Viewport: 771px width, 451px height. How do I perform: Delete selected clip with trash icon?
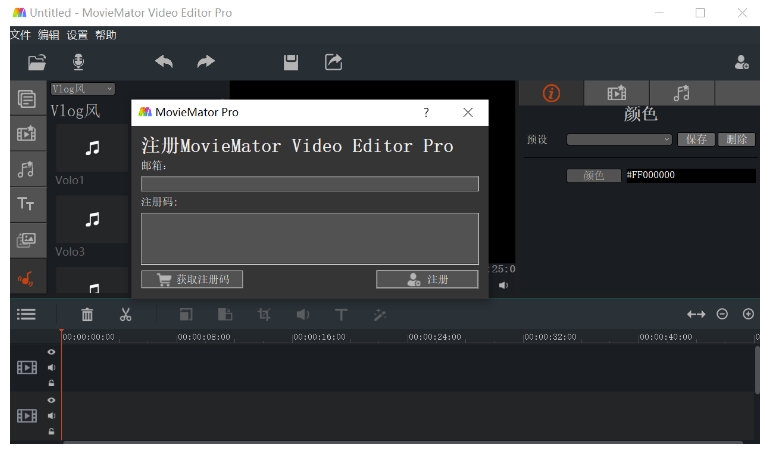click(87, 314)
